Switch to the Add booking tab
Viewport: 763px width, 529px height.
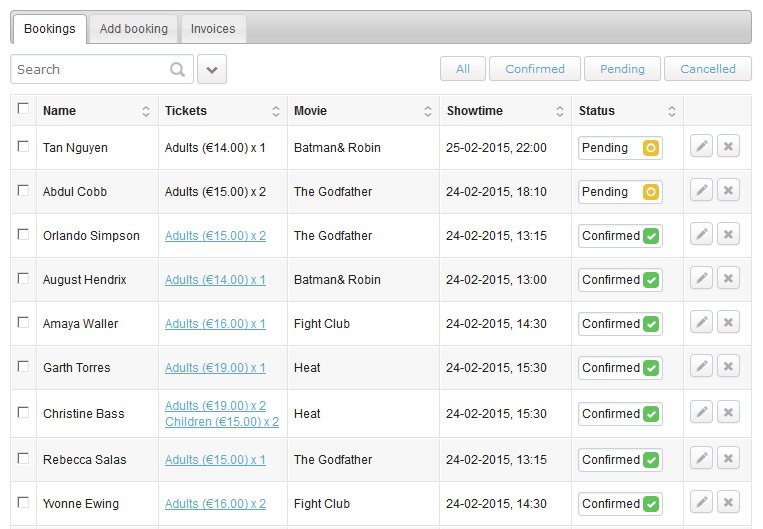coord(133,29)
